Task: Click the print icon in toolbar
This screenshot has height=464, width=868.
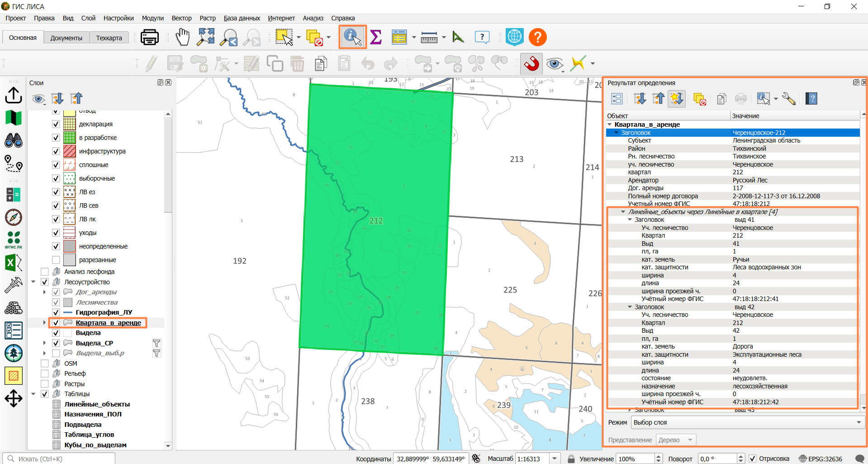Action: point(149,37)
